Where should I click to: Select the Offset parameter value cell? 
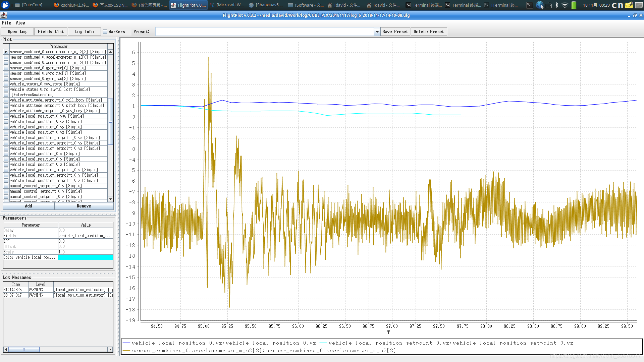pyautogui.click(x=86, y=247)
